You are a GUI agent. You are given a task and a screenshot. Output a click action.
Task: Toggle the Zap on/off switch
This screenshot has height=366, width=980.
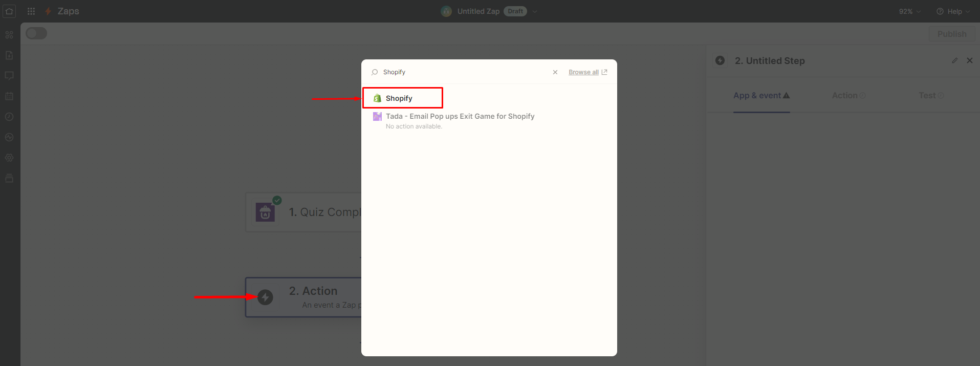point(36,33)
